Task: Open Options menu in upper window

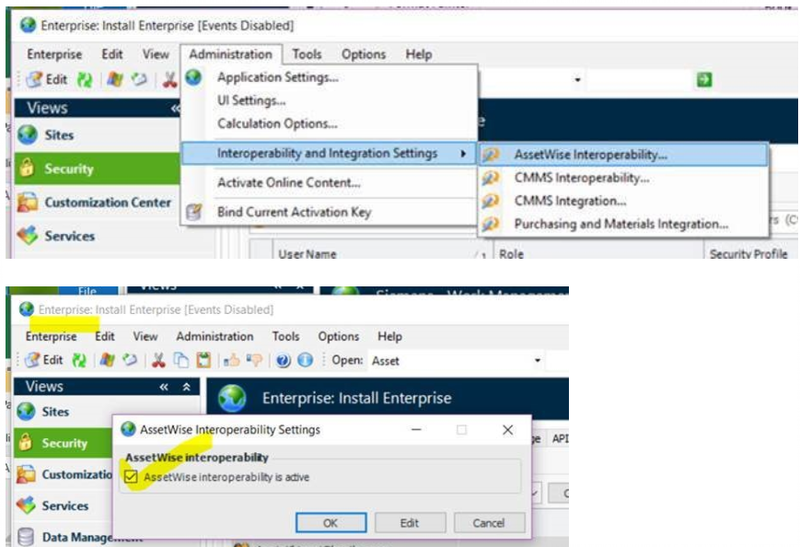Action: [x=363, y=54]
